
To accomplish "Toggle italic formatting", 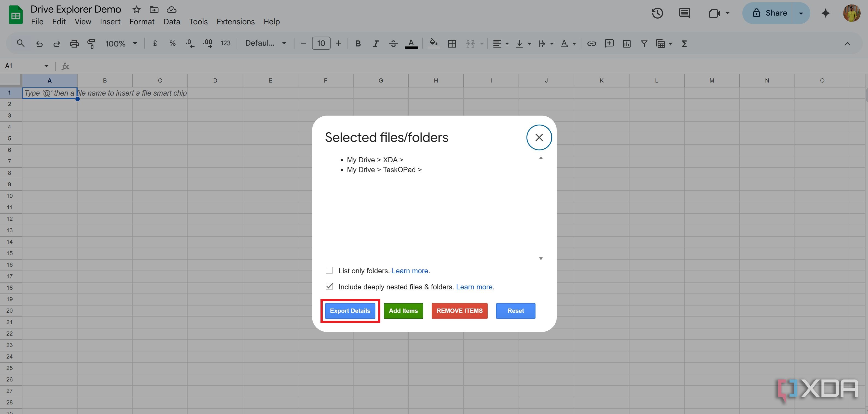I will click(376, 43).
